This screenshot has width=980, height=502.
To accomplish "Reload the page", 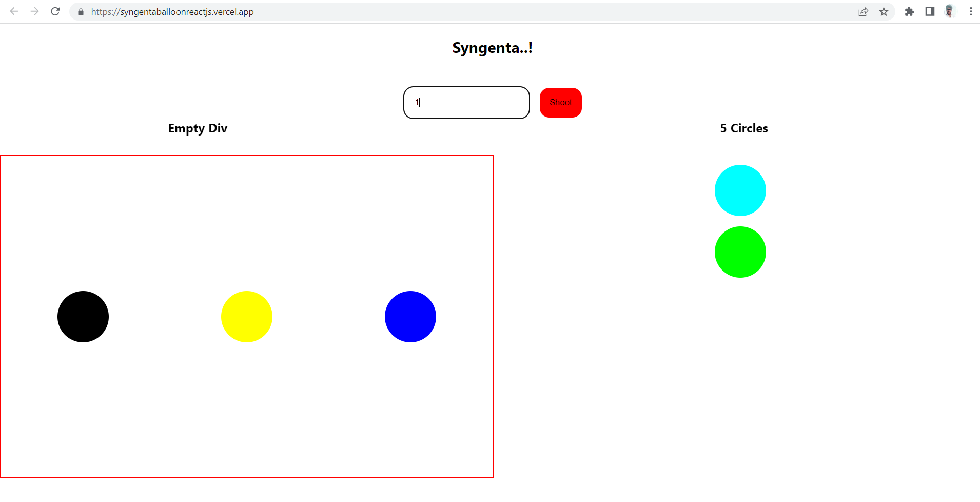I will [55, 11].
